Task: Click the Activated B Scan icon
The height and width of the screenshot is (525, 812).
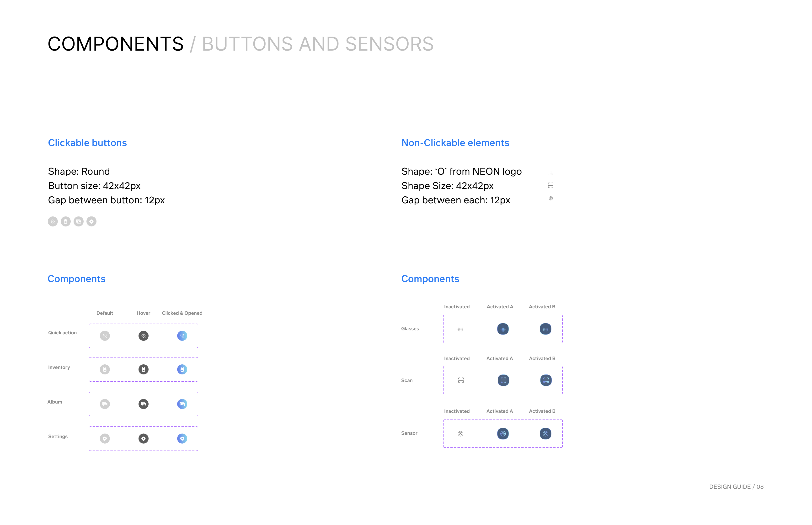Action: (546, 380)
